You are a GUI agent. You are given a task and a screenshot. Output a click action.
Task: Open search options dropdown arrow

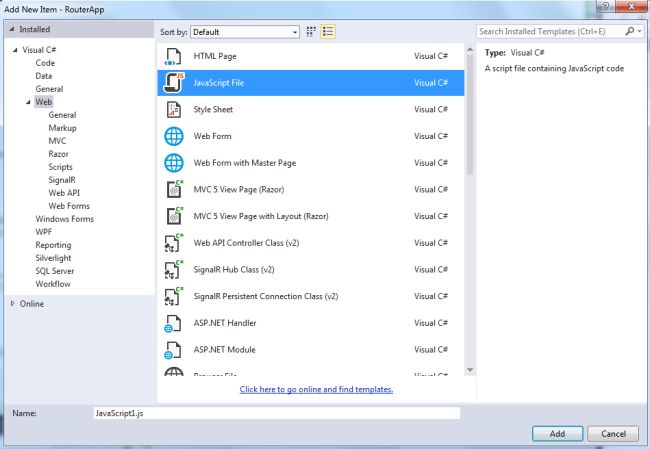pos(640,31)
